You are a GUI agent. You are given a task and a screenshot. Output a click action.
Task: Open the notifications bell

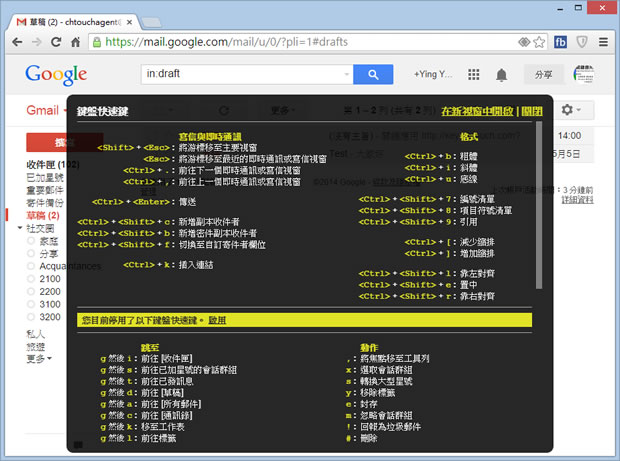click(x=502, y=74)
